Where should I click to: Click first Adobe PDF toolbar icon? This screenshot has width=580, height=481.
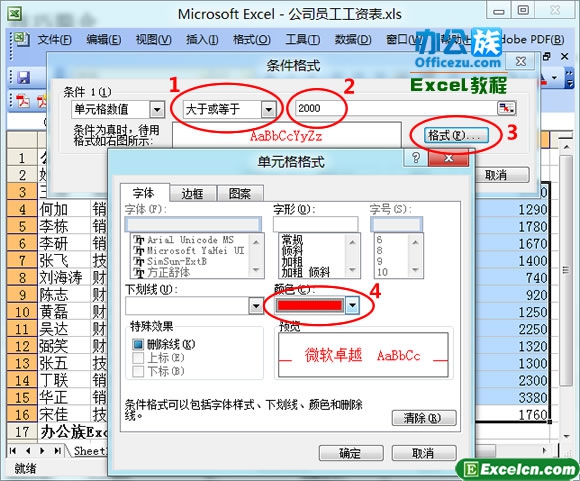pos(23,101)
